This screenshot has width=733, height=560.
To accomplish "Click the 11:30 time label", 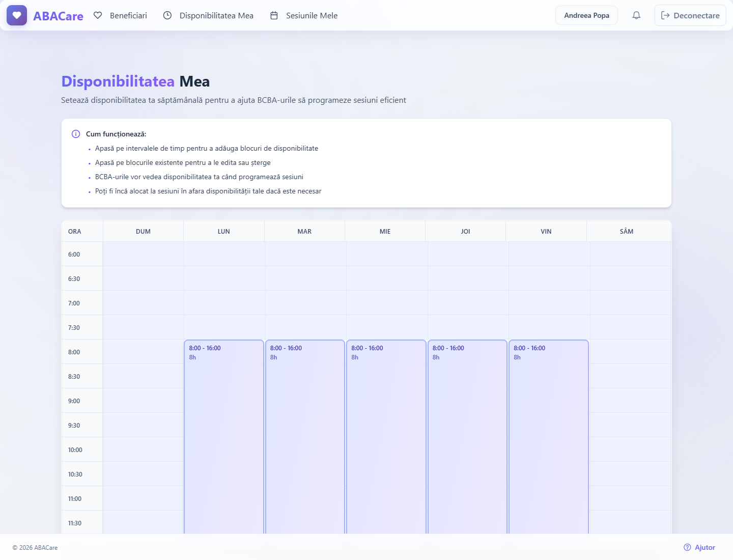I will click(x=75, y=523).
